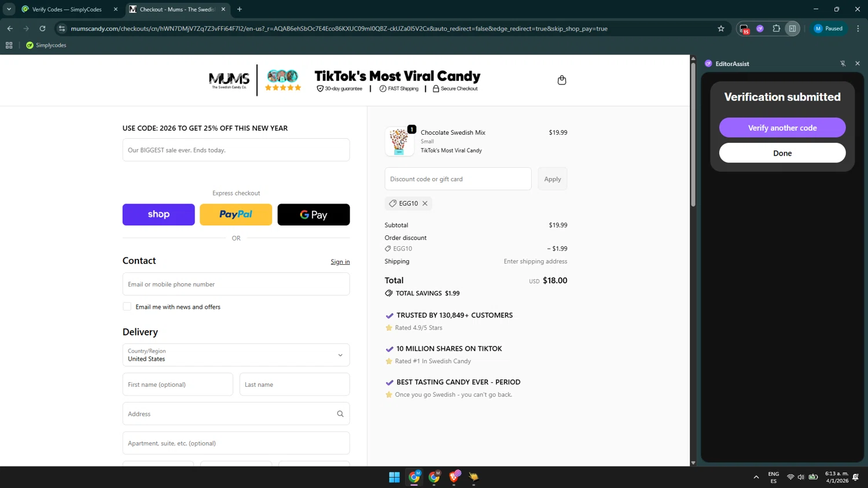Viewport: 868px width, 488px height.
Task: Click the address search magnifier icon
Action: (340, 414)
